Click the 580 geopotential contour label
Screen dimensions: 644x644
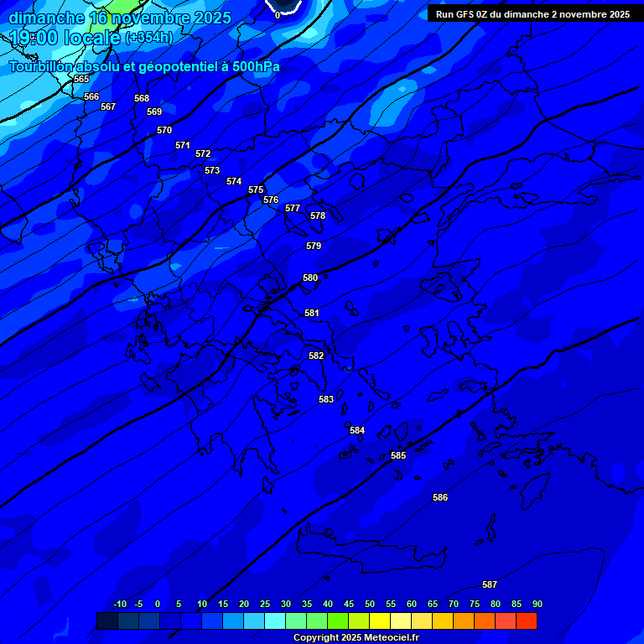[x=310, y=278]
